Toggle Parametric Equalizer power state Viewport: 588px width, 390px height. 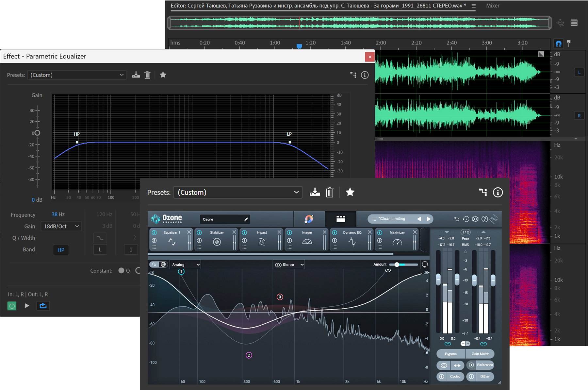12,306
